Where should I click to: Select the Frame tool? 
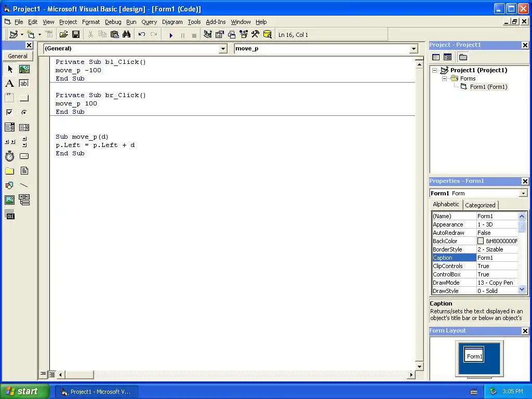point(10,98)
